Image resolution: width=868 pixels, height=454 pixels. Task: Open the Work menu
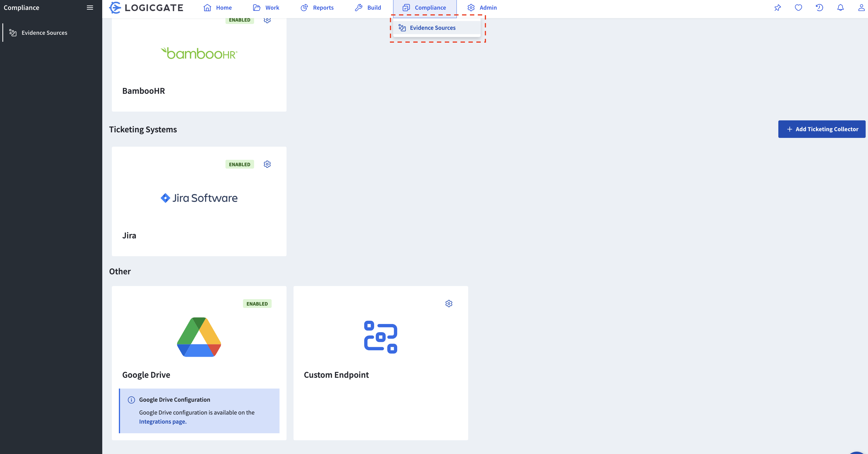click(266, 7)
